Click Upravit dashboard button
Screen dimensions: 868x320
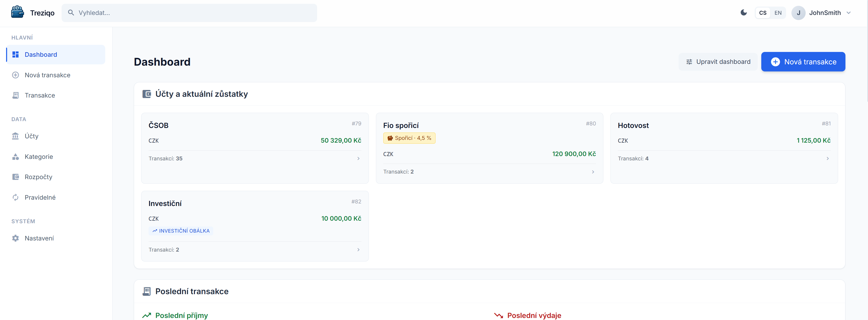pos(718,62)
